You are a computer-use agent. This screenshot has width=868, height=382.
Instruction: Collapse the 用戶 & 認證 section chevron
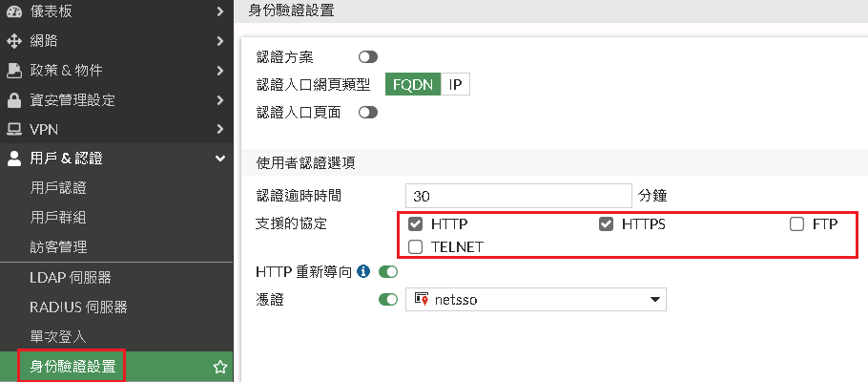coord(220,159)
